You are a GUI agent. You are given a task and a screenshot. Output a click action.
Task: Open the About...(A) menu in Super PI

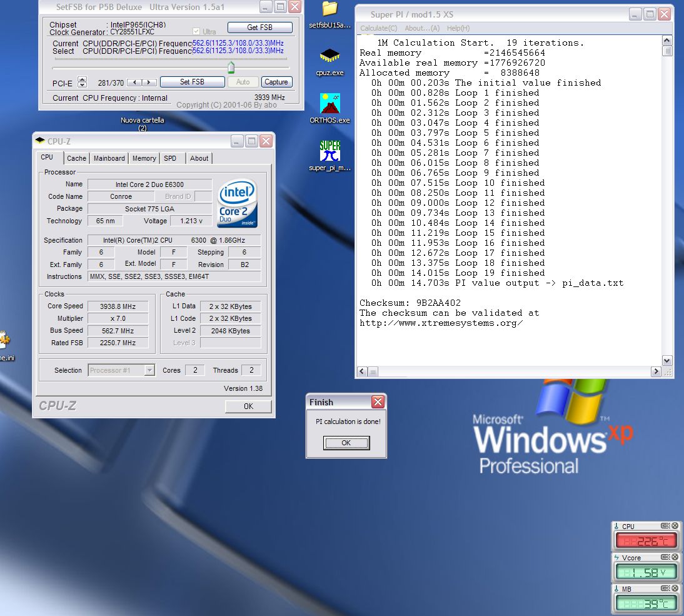[422, 28]
